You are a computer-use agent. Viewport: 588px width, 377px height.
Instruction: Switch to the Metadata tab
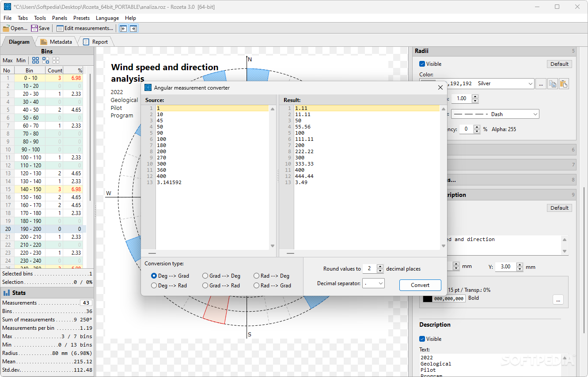56,42
